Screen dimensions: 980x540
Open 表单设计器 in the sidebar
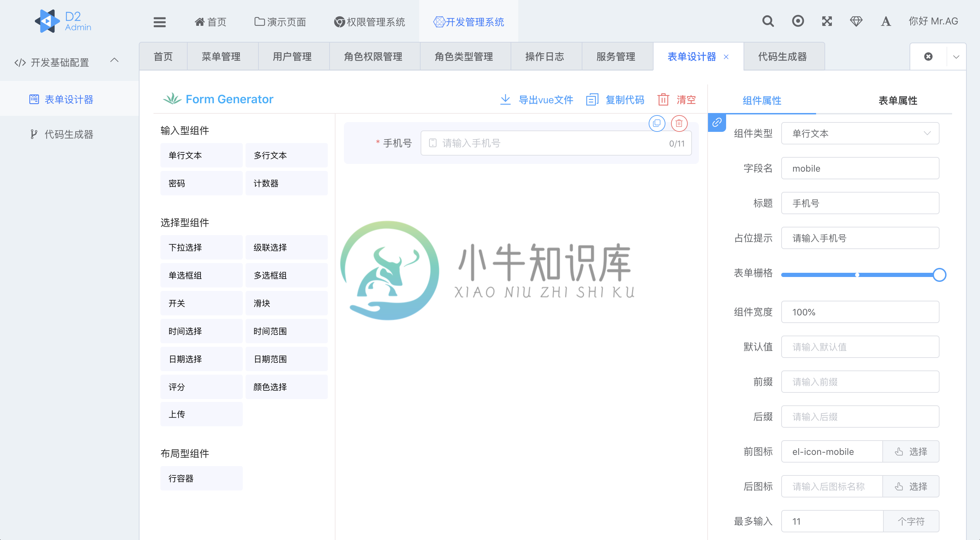tap(69, 99)
